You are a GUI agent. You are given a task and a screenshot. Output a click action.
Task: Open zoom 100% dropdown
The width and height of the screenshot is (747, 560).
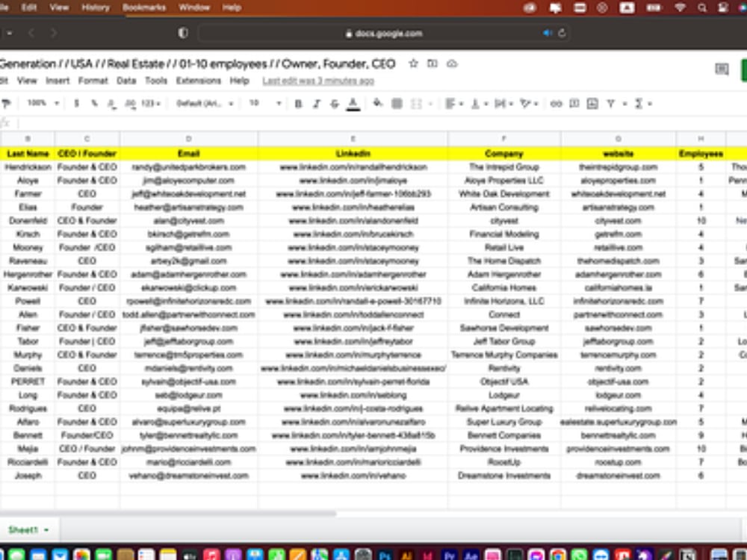pos(43,103)
